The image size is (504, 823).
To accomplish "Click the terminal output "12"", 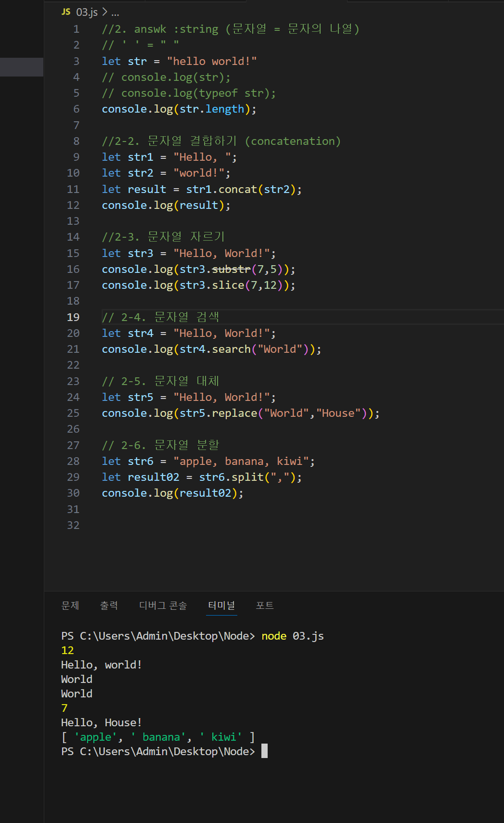I will pos(67,650).
